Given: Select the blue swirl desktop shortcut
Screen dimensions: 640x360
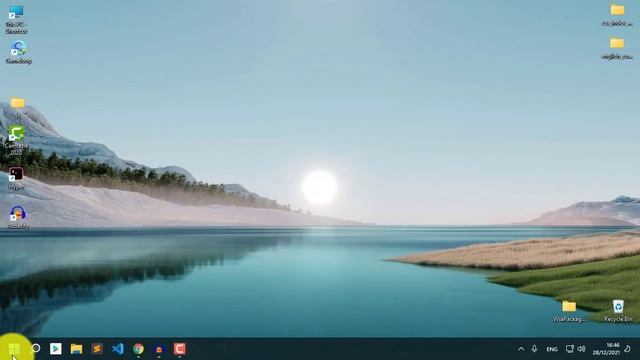Looking at the screenshot, I should tap(18, 52).
